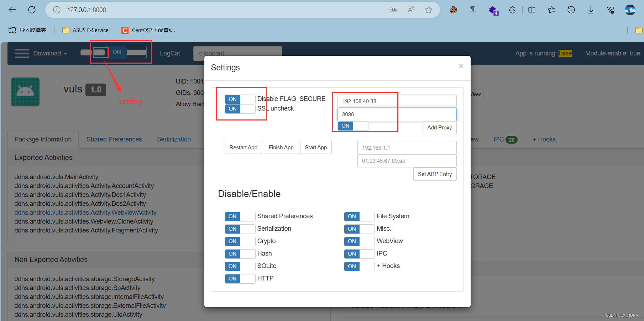
Task: Switch to Shared Preferences tab
Action: (114, 139)
